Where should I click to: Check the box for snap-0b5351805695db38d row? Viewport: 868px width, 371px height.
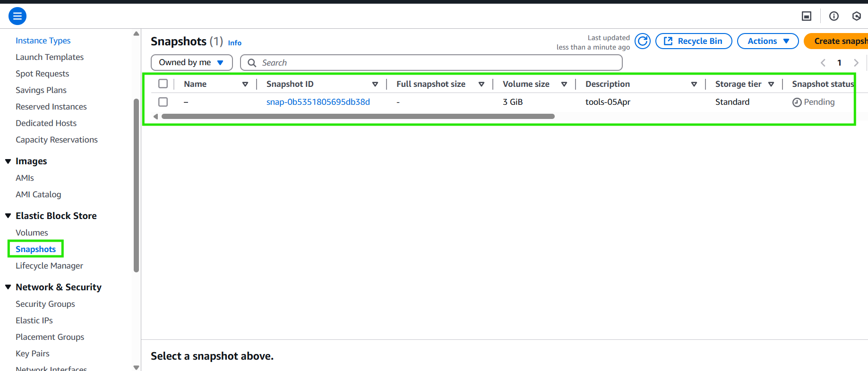point(163,102)
